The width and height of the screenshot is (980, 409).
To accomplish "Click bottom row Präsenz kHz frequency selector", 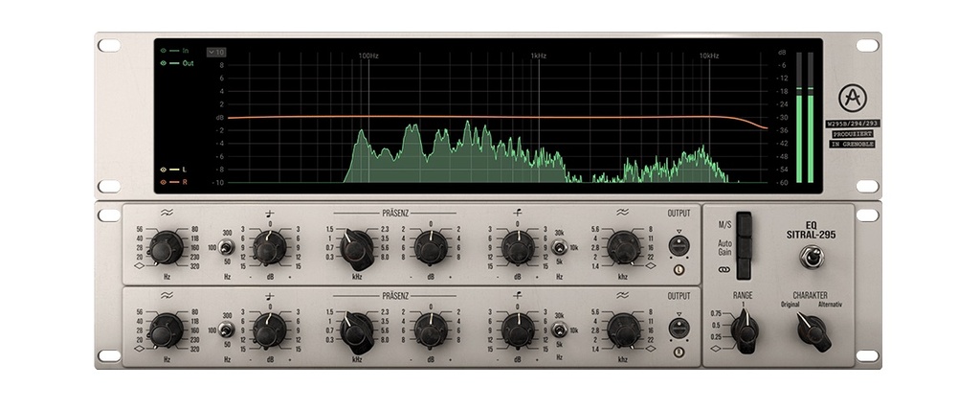I will pos(357,331).
